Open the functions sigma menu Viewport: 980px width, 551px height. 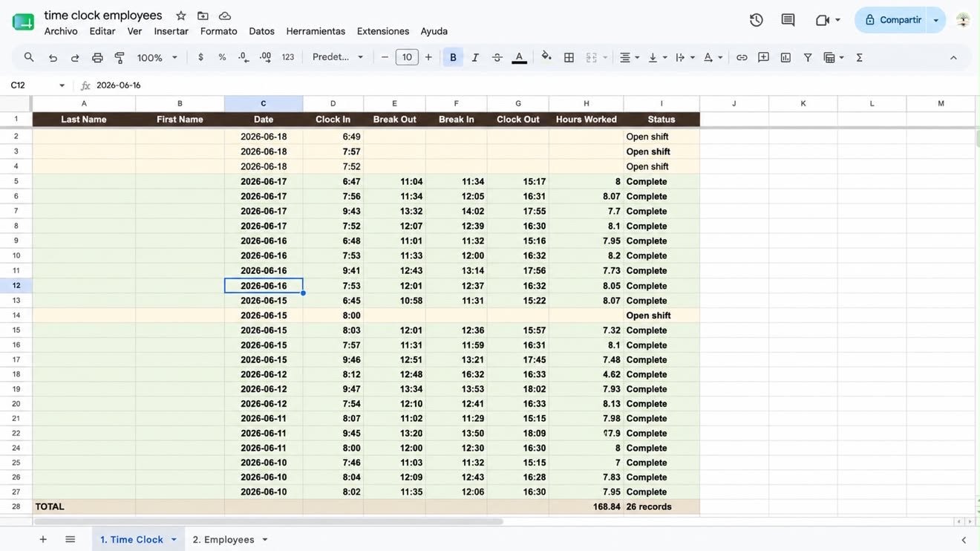coord(860,57)
